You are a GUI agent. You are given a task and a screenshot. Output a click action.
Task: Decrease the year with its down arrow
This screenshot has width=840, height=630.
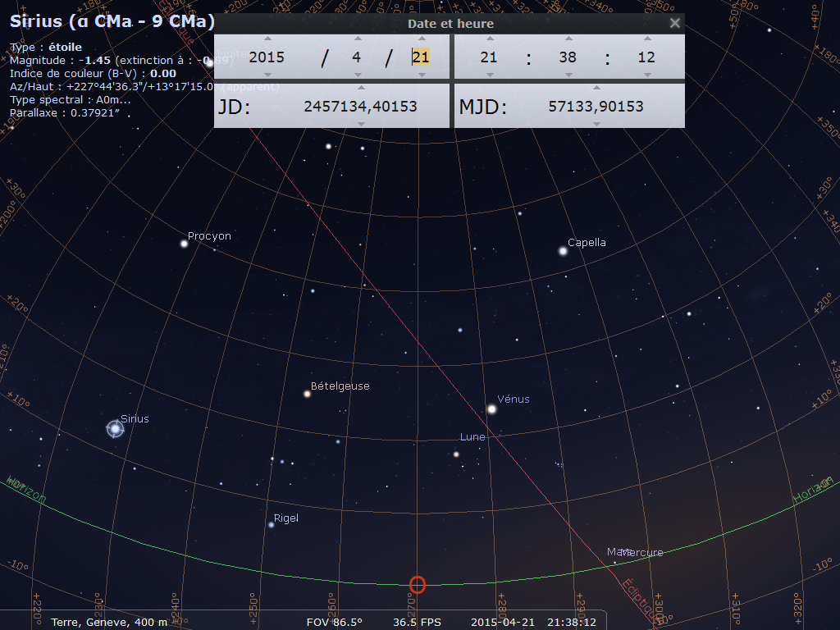pos(267,75)
